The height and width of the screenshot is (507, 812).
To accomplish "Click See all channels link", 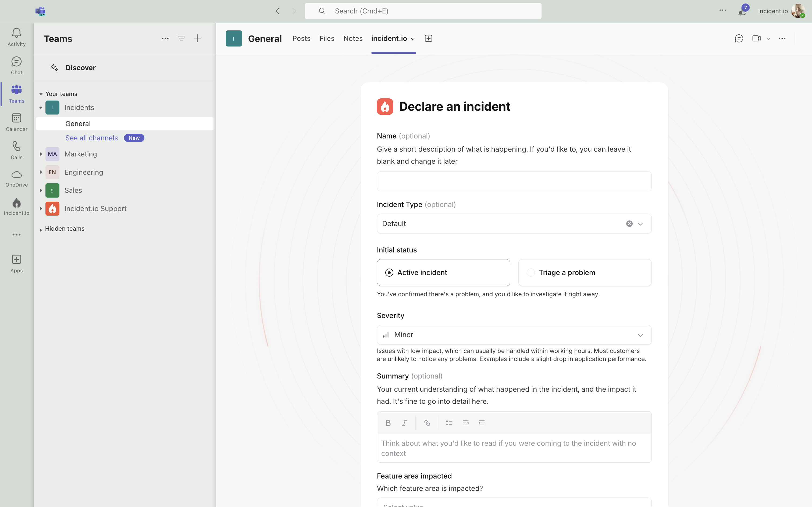I will point(92,138).
